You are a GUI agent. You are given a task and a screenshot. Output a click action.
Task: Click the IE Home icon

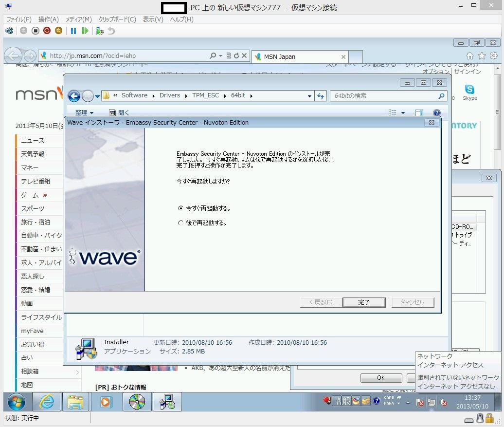point(470,56)
